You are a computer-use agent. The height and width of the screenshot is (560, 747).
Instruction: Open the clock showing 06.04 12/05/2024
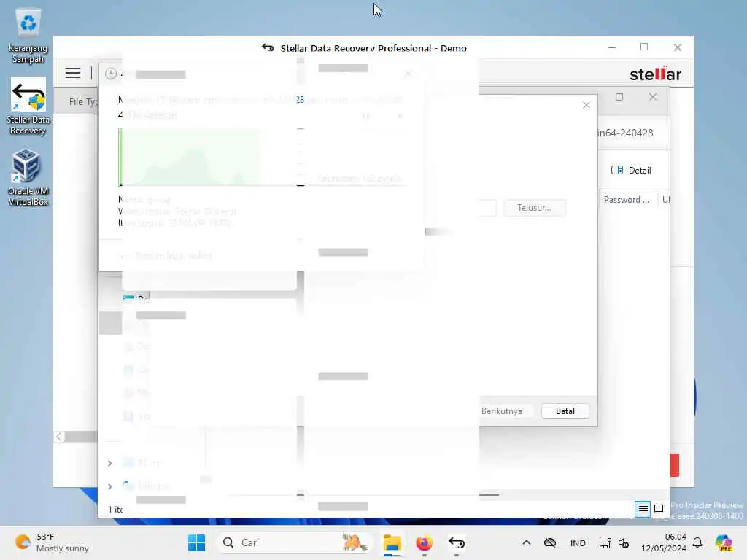click(x=663, y=542)
